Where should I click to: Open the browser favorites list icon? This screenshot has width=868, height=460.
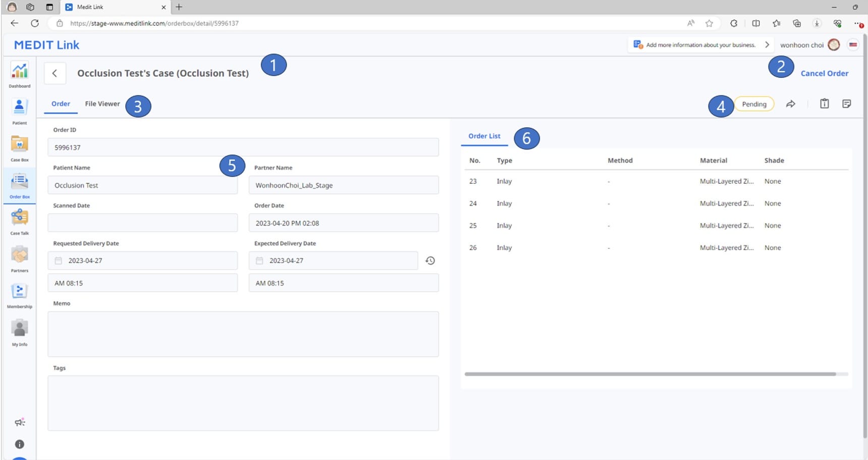click(777, 23)
